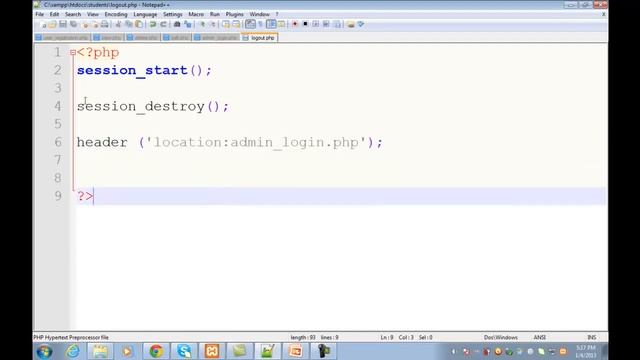Toggle Show all characters toolbar button
The image size is (640, 360).
click(260, 24)
